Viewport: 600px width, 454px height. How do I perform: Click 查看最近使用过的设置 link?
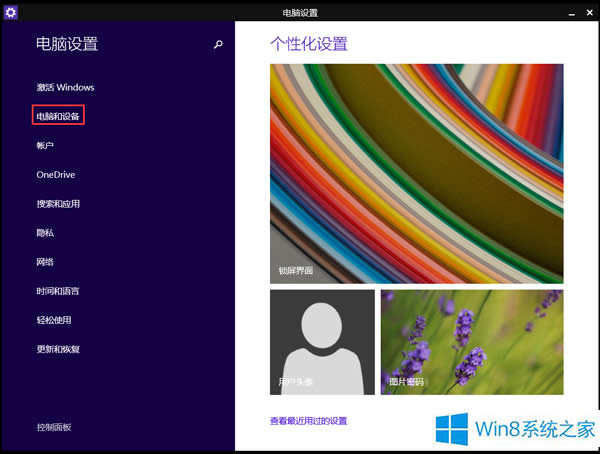(x=308, y=421)
